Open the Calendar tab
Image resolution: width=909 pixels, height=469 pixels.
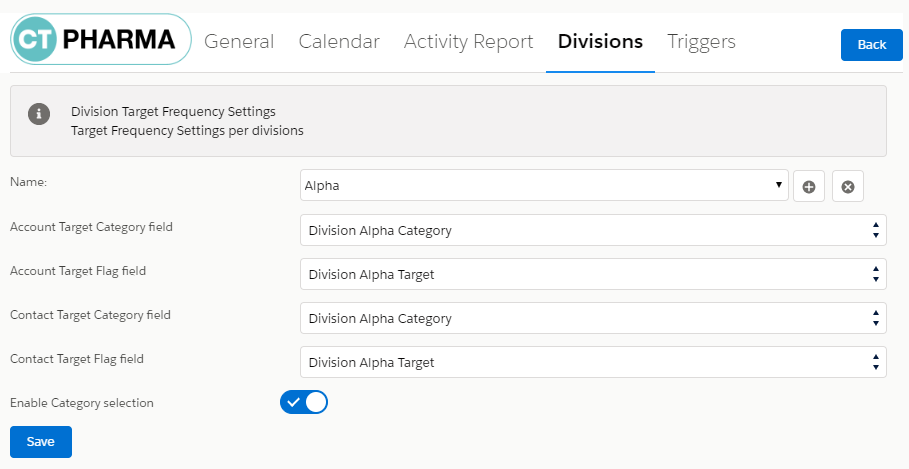[339, 42]
